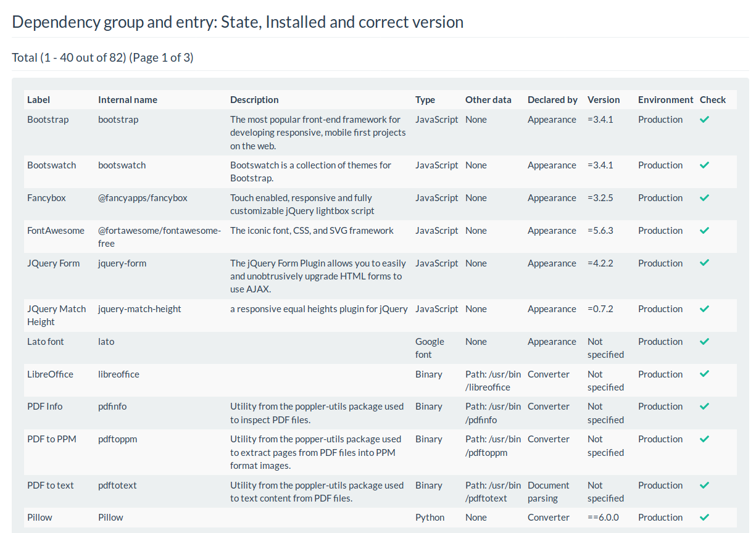Click the JQuery Form check icon
This screenshot has height=533, width=756.
tap(704, 263)
